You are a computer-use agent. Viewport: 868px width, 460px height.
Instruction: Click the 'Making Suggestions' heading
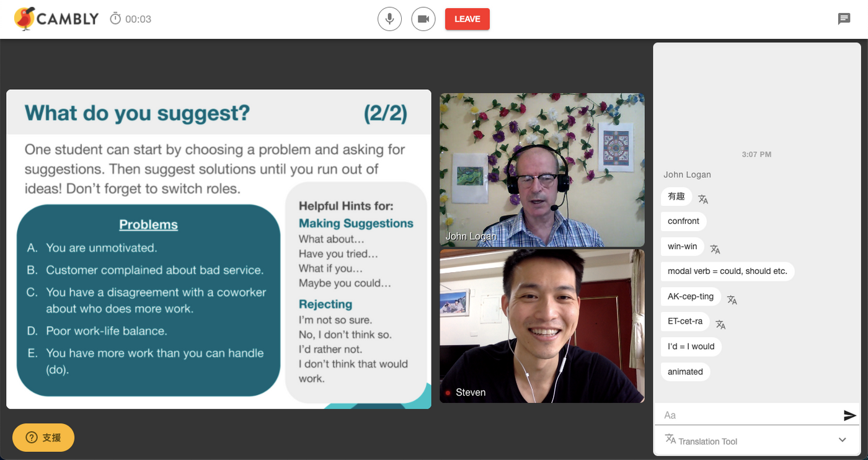point(356,224)
